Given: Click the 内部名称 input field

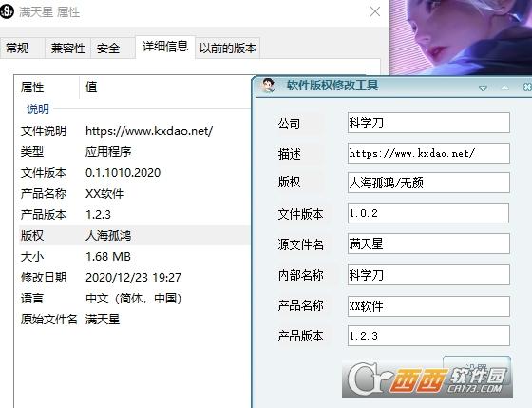Looking at the screenshot, I should (428, 275).
